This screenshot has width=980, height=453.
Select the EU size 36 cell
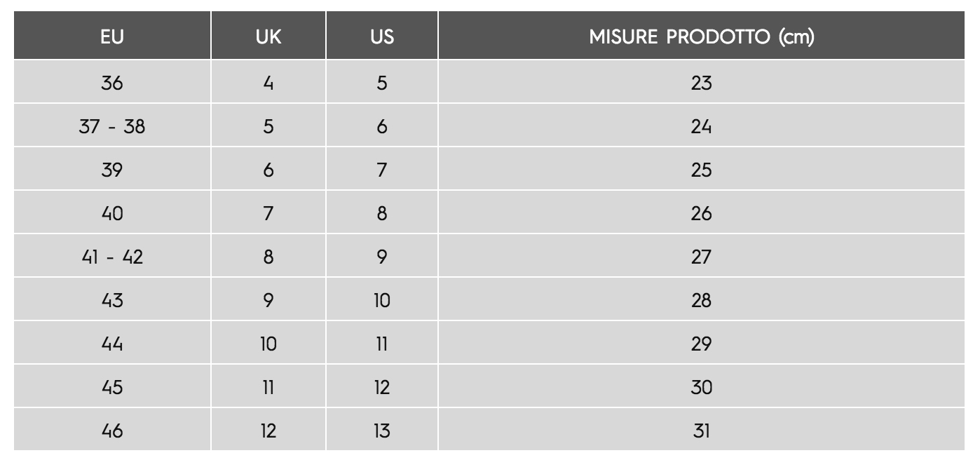[x=112, y=83]
